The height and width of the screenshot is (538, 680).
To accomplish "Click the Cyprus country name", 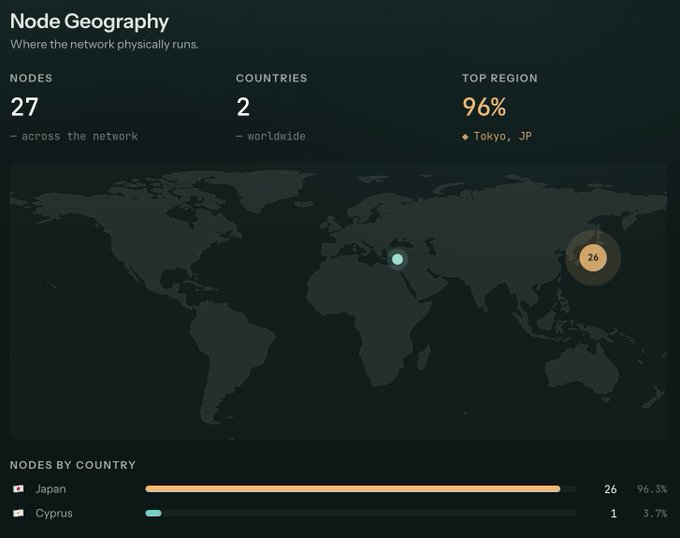I will [x=54, y=513].
